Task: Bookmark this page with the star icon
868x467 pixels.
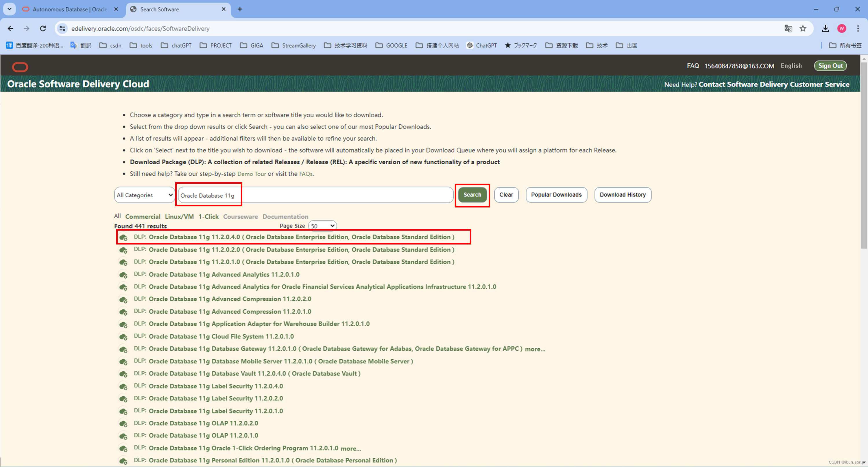Action: [x=803, y=29]
